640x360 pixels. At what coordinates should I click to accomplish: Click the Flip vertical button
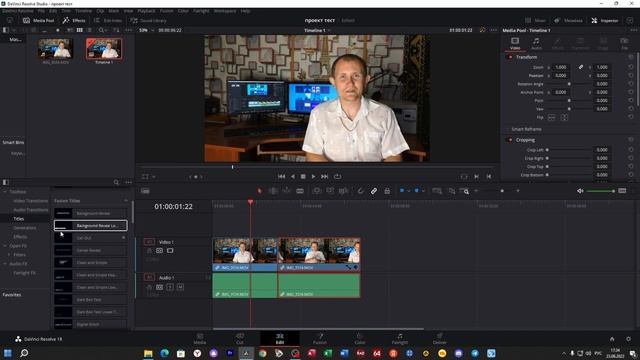[x=564, y=118]
